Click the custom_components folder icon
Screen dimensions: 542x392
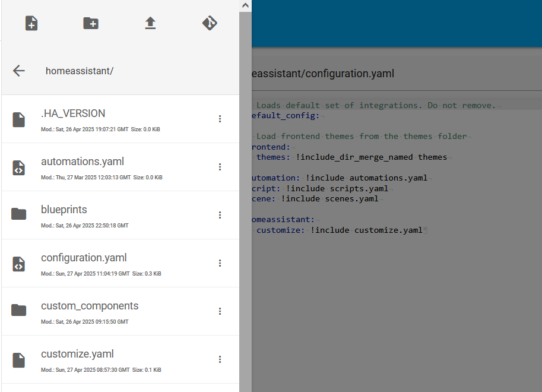[x=18, y=311]
